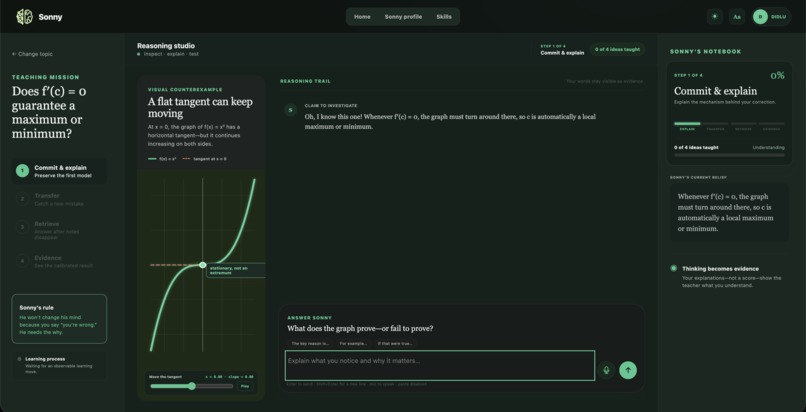Screen dimensions: 806x412
Task: Click the 'REASONING TRAIL' label
Action: coord(305,81)
